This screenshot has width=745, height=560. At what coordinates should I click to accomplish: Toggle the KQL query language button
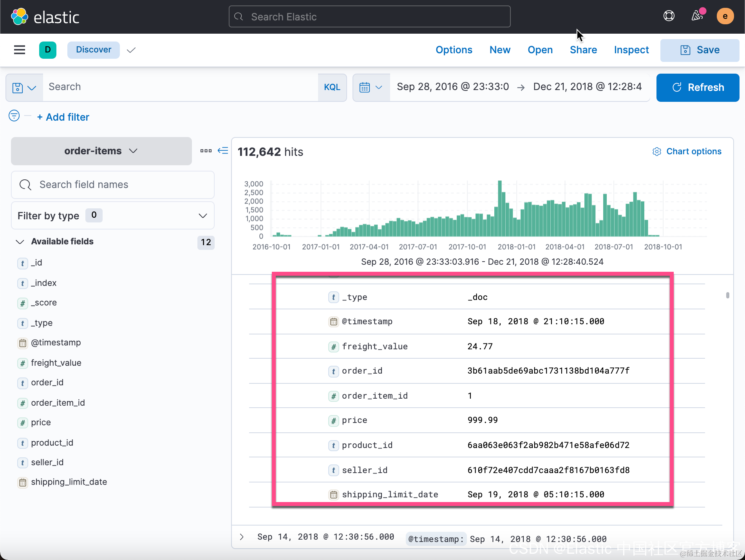coord(332,87)
